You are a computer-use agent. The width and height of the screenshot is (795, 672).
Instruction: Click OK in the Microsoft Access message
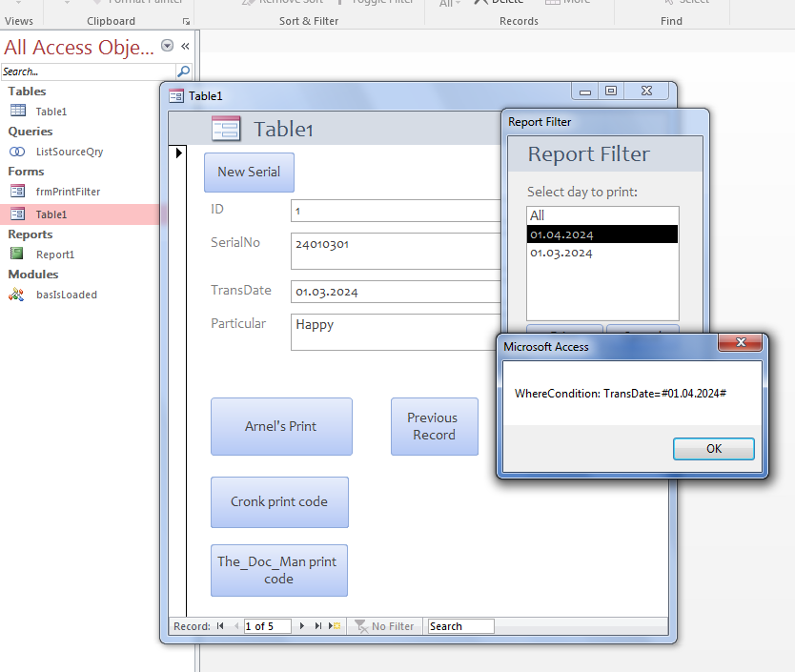[714, 449]
